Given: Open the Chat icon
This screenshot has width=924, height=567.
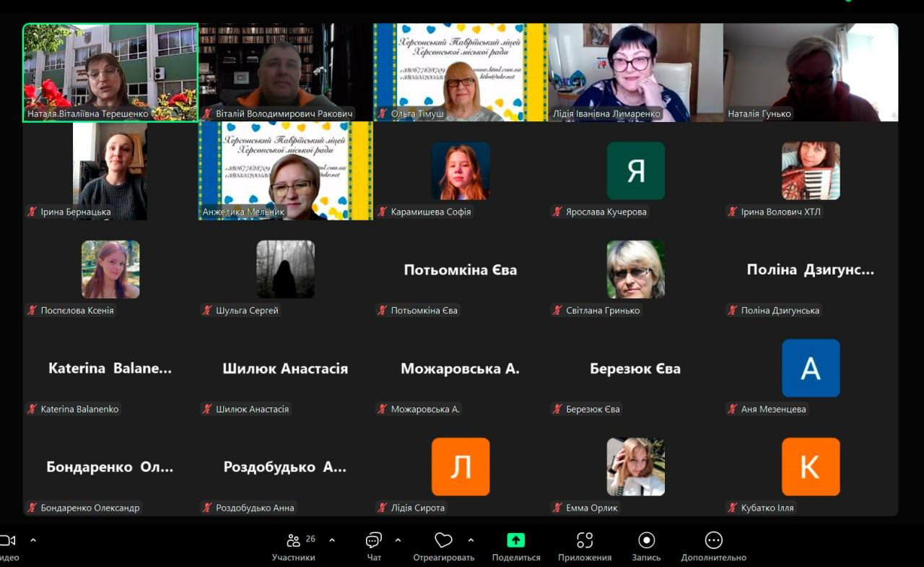Looking at the screenshot, I should pyautogui.click(x=374, y=540).
